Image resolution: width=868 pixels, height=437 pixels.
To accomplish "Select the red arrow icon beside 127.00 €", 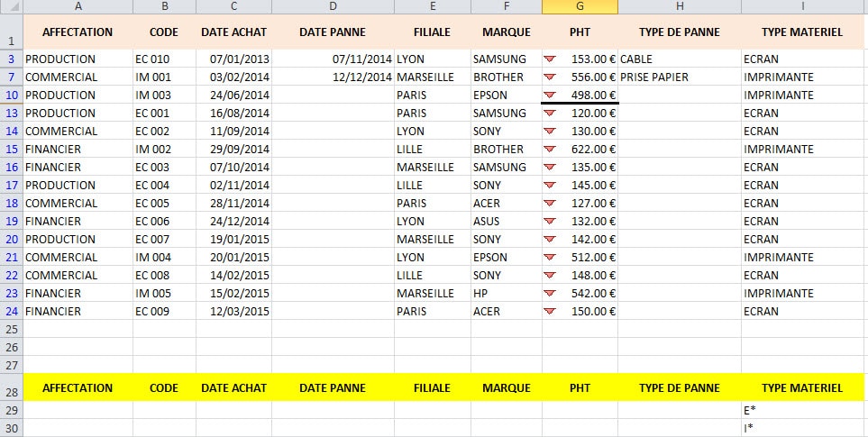I will 549,203.
